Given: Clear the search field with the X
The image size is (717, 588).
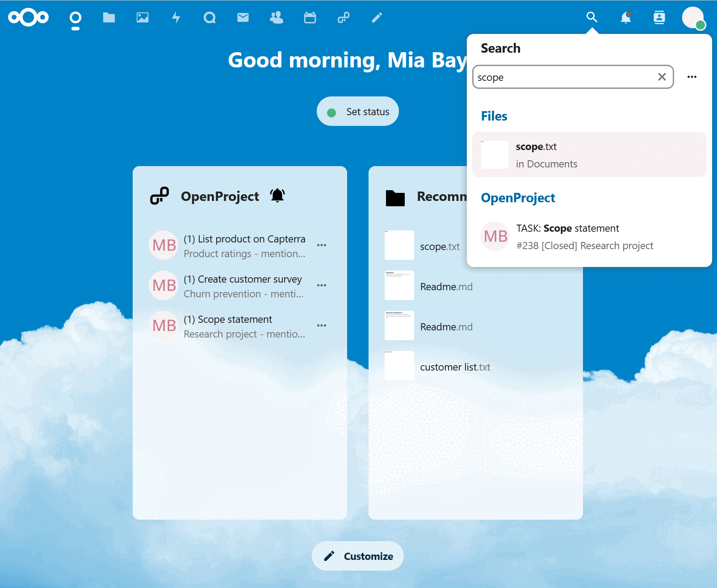Looking at the screenshot, I should coord(662,77).
